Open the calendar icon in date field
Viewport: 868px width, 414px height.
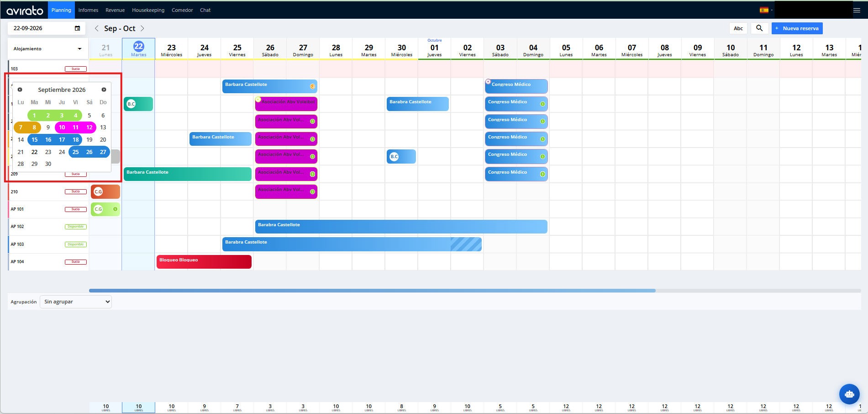point(77,28)
